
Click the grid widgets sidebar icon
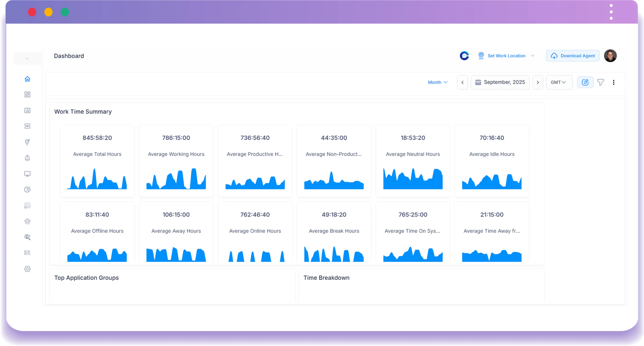tap(27, 94)
